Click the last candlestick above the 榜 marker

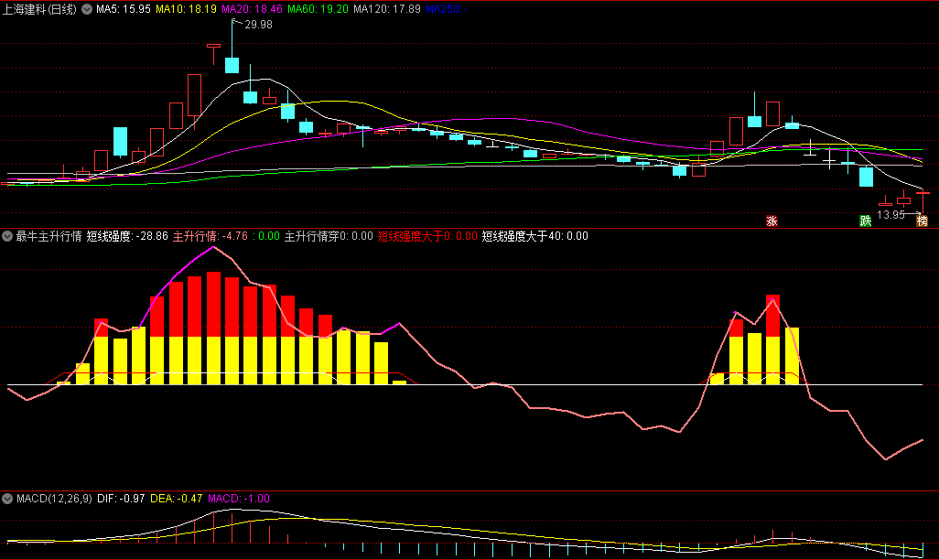click(923, 201)
